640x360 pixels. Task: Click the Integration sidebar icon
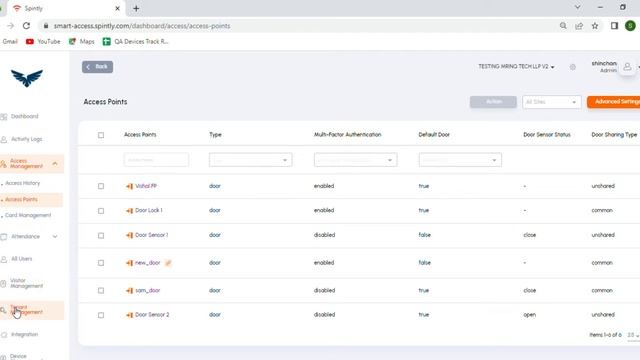click(4, 335)
